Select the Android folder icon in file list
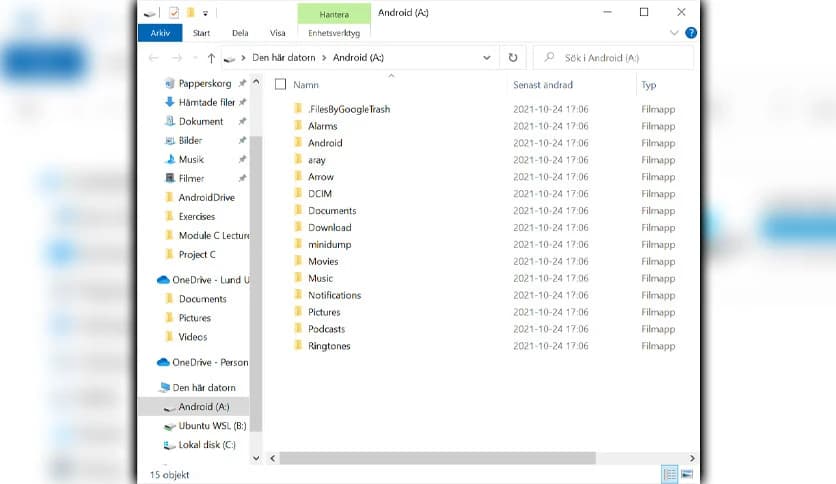Screen dimensions: 836x484 pyautogui.click(x=298, y=142)
